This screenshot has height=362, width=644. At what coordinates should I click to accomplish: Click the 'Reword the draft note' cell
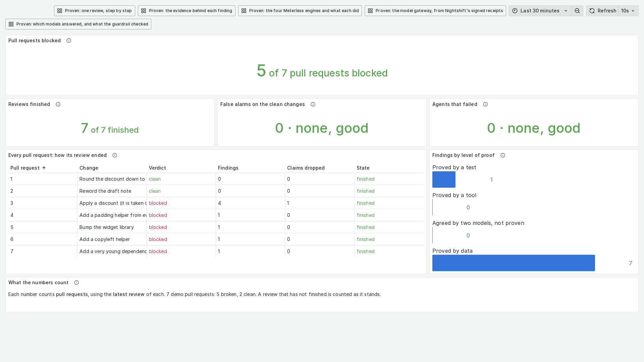pos(112,191)
